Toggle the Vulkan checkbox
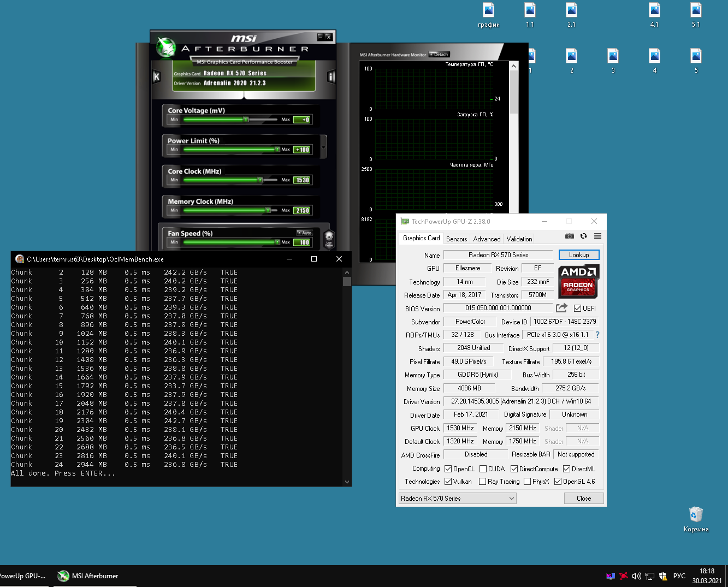Screen dimensions: 728x587 pyautogui.click(x=448, y=482)
